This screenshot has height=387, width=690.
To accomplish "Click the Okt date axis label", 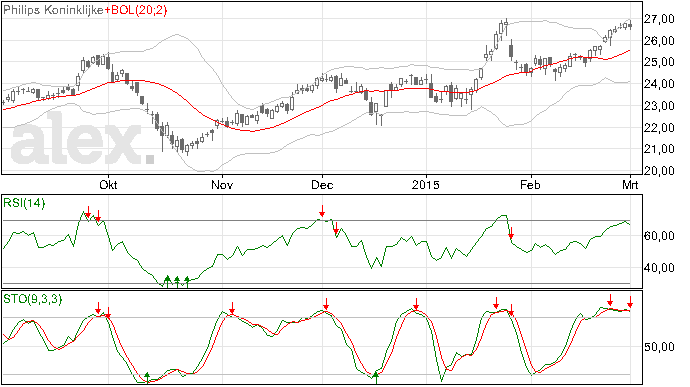I will (108, 184).
